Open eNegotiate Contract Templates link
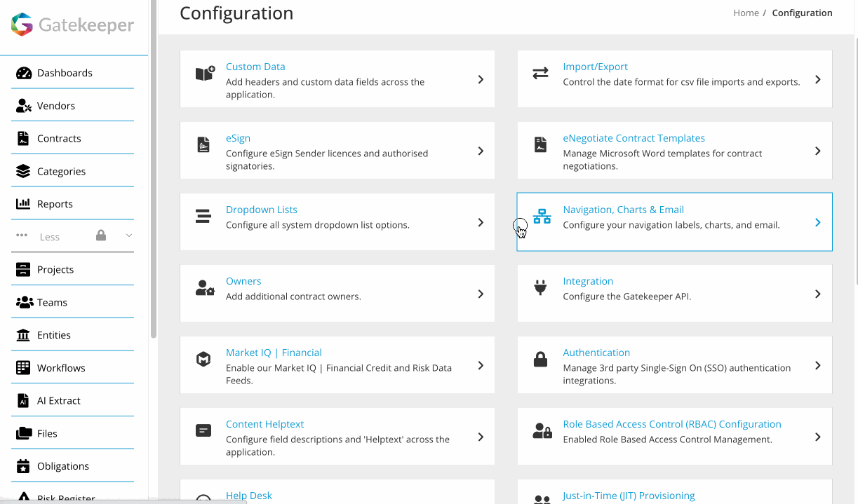 point(634,138)
